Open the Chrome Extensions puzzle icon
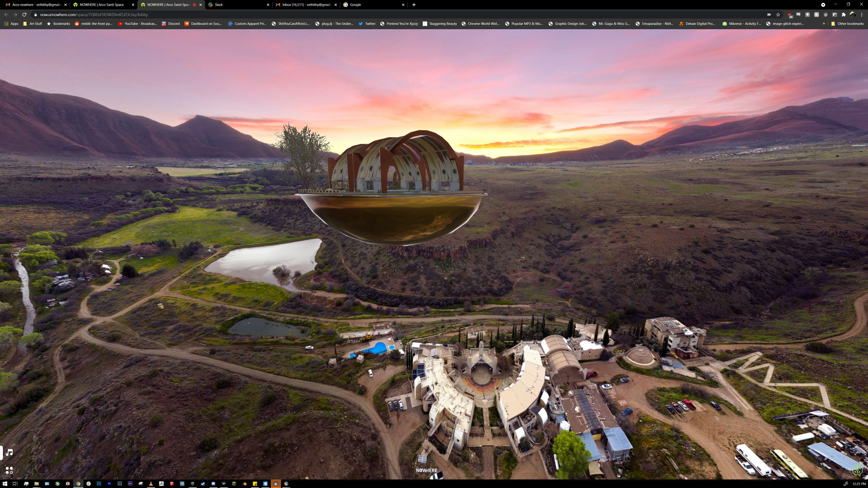 843,14
